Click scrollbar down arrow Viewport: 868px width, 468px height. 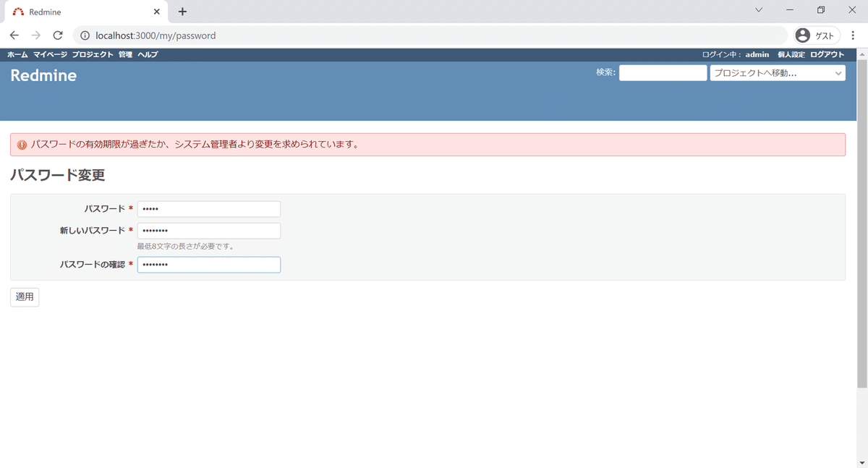[x=861, y=462]
